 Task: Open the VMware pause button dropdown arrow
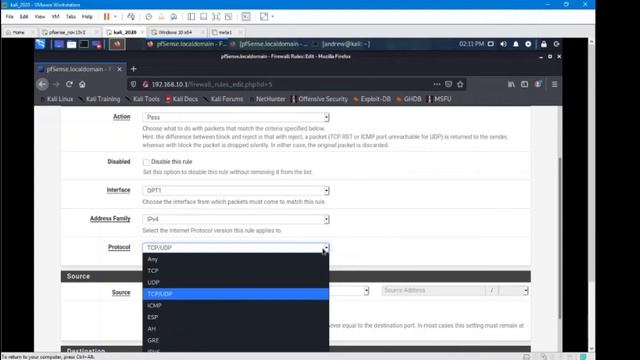pyautogui.click(x=116, y=17)
